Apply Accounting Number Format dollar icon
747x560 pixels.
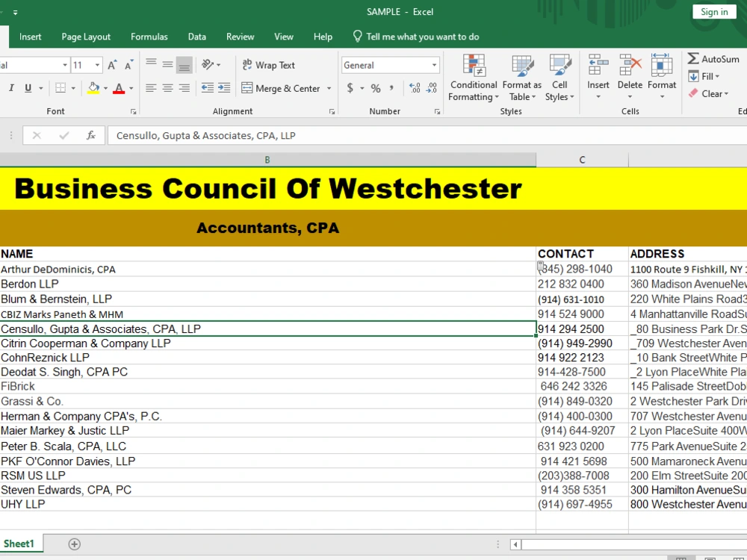350,88
